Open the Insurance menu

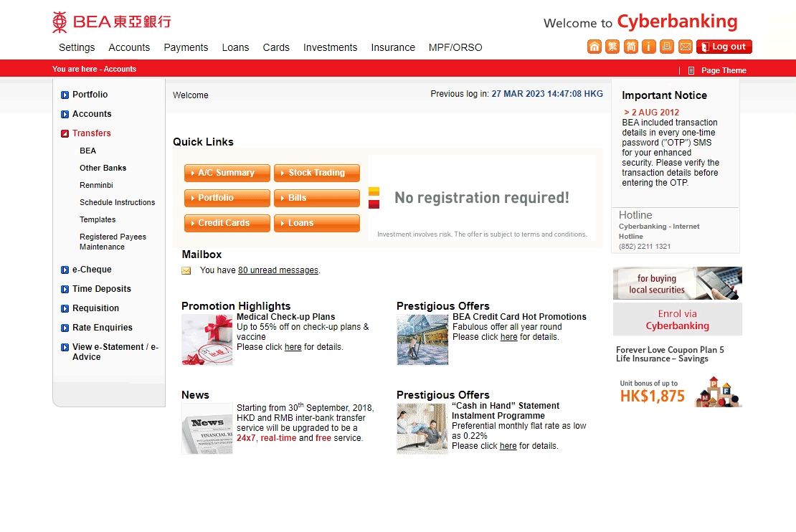tap(393, 47)
